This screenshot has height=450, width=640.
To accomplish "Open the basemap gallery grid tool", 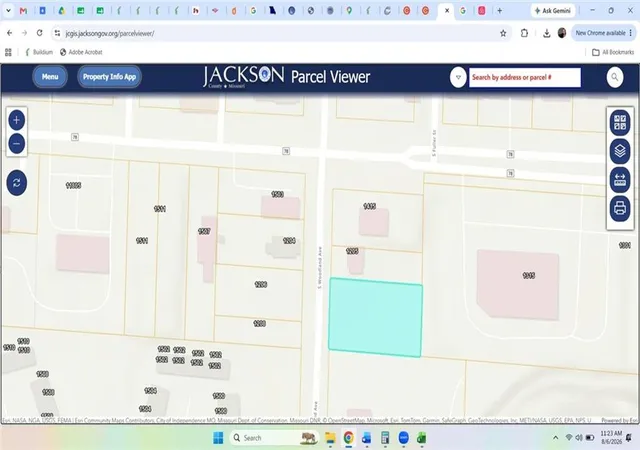I will 620,123.
